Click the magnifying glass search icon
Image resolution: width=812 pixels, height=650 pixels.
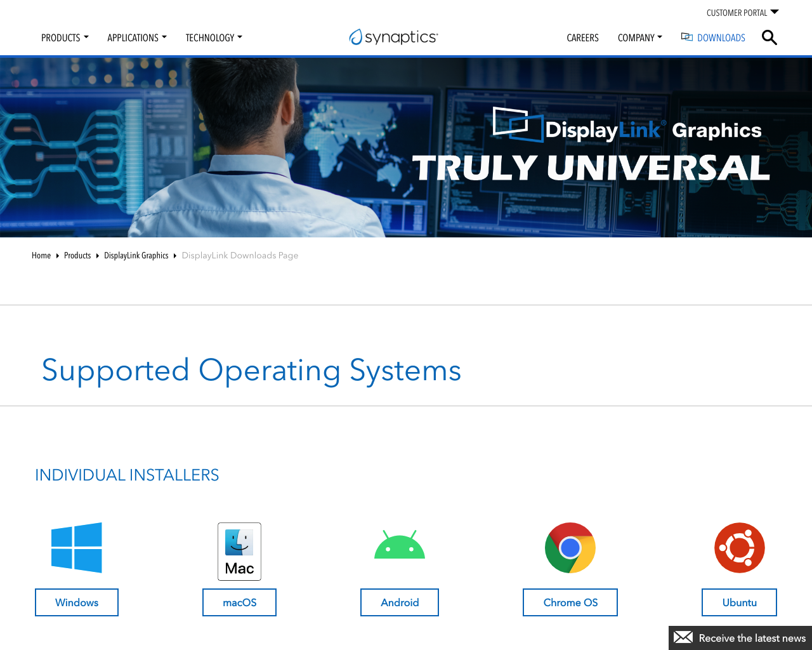[x=769, y=37]
